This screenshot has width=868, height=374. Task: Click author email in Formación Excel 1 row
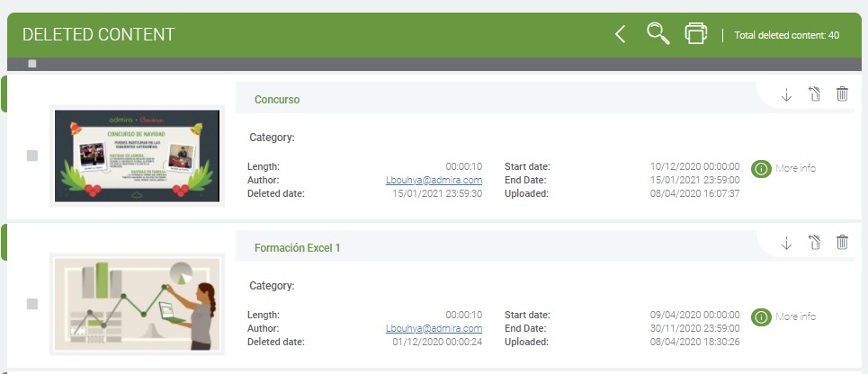(x=434, y=328)
